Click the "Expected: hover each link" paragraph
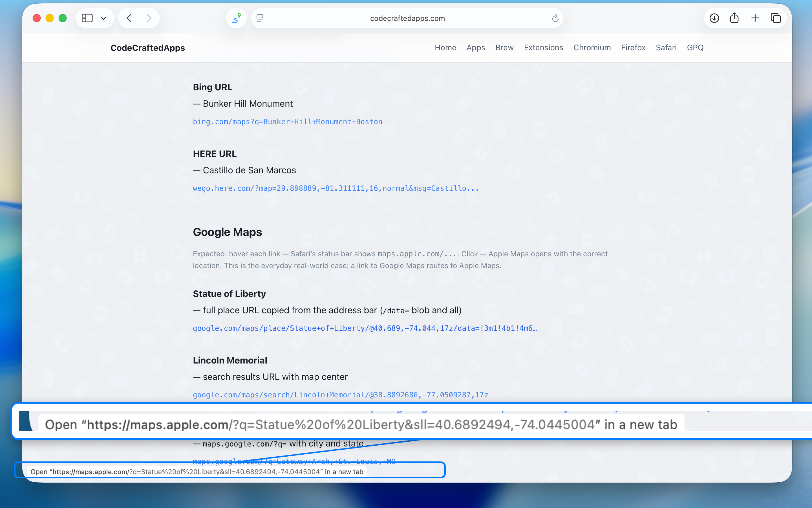 point(400,260)
